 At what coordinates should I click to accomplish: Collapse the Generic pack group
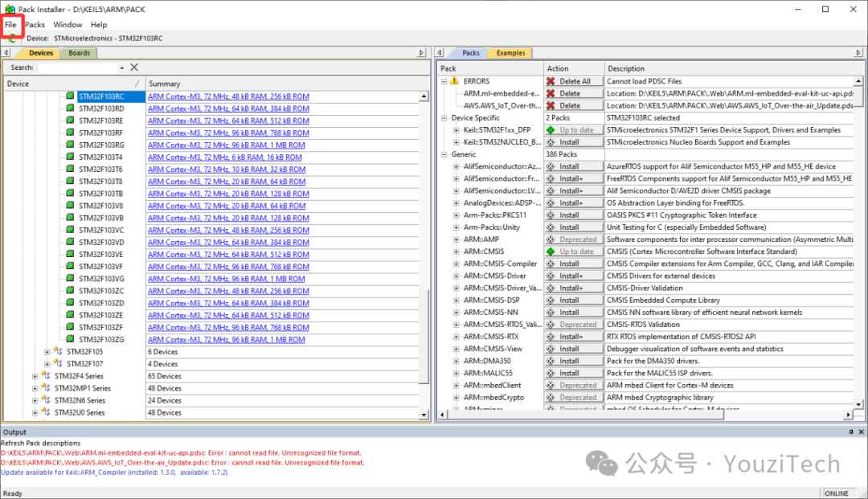[x=444, y=154]
